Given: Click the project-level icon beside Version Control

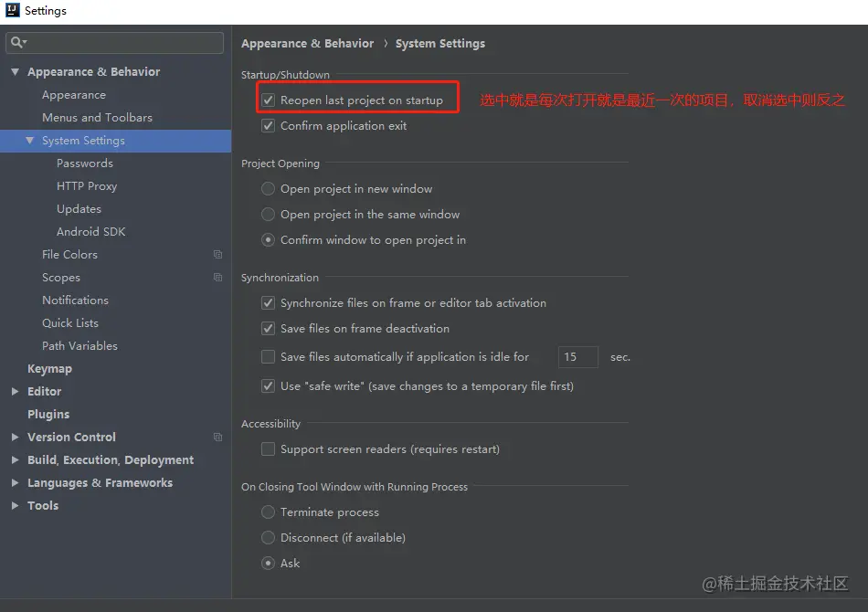Looking at the screenshot, I should [218, 438].
